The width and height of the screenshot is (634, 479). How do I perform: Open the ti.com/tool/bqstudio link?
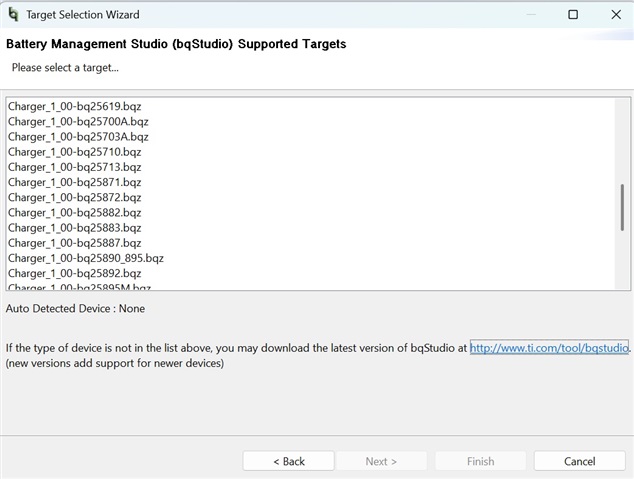point(549,348)
